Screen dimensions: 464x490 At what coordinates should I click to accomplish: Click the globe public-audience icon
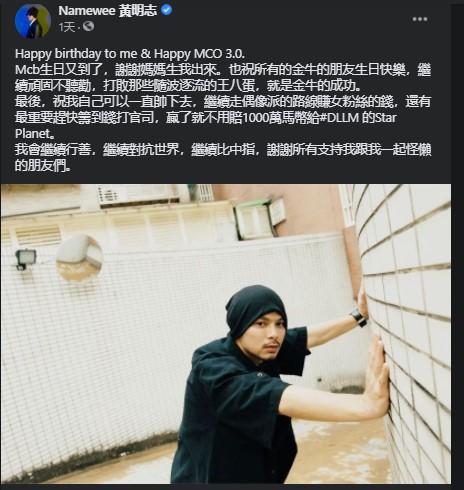pos(88,26)
